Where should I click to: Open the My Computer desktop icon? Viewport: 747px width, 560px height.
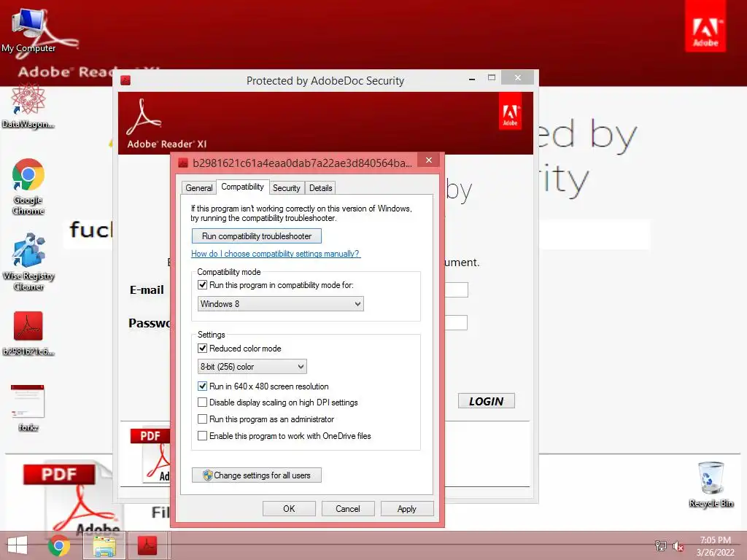(x=28, y=31)
